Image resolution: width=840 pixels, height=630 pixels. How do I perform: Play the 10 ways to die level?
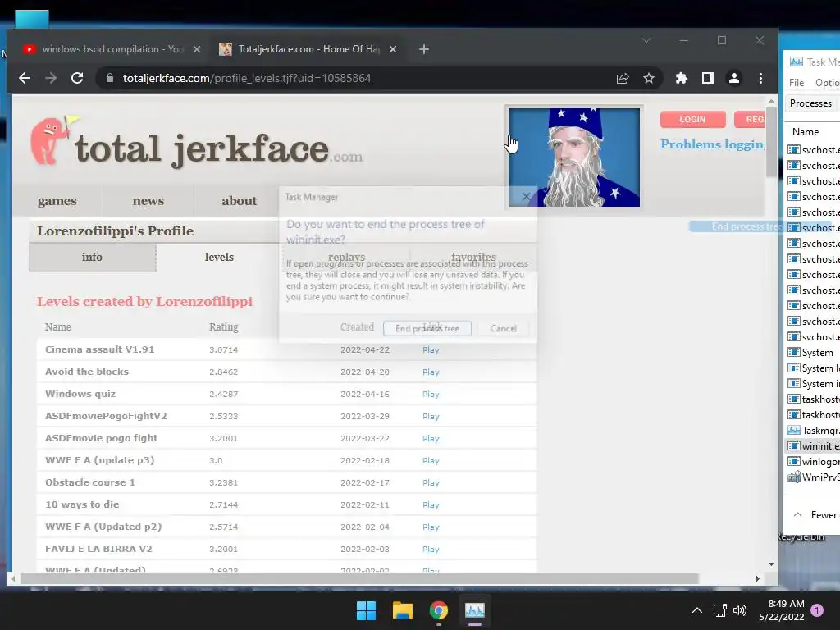click(x=431, y=504)
